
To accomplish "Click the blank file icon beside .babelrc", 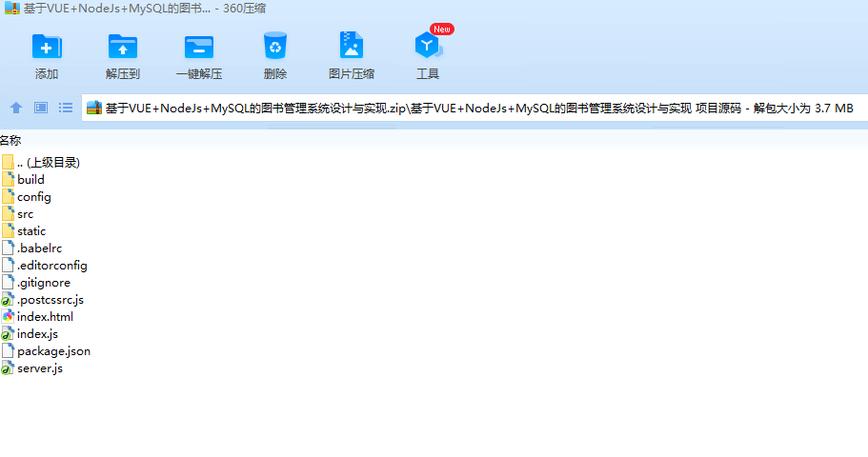I will point(8,248).
